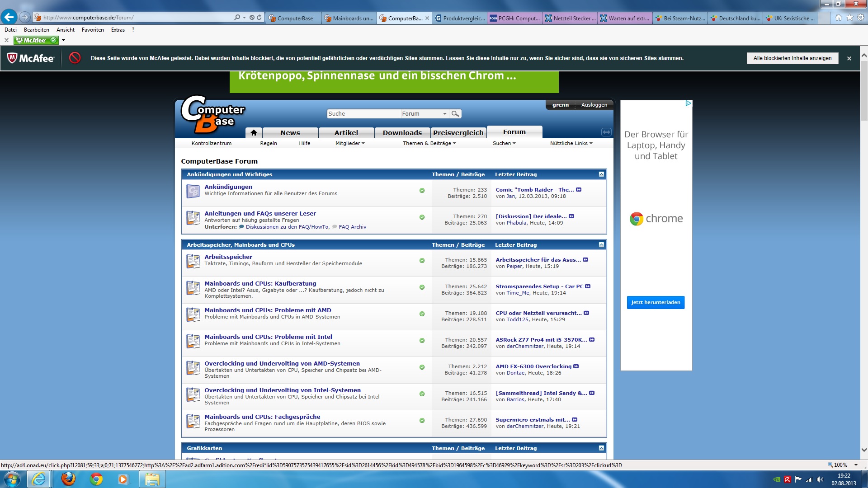The height and width of the screenshot is (488, 868).
Task: Go to last post in Arbeitsspeicher forum
Action: (585, 260)
